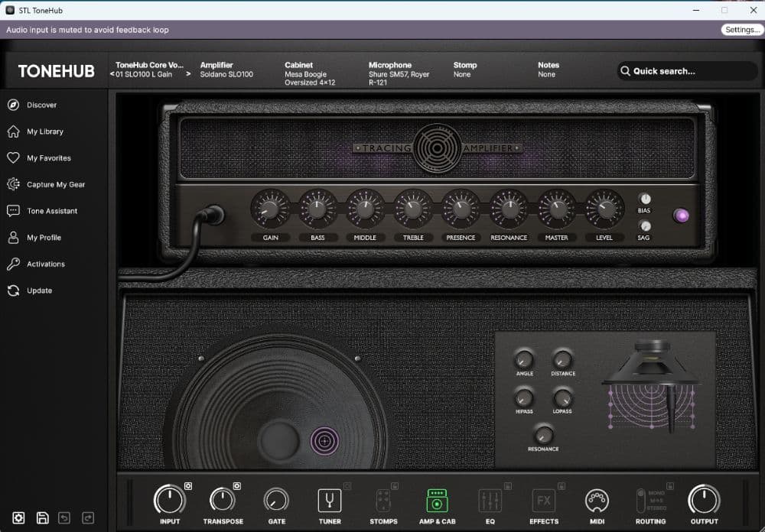Click Capture My Gear in the sidebar
Image resolution: width=765 pixels, height=532 pixels.
pyautogui.click(x=54, y=184)
